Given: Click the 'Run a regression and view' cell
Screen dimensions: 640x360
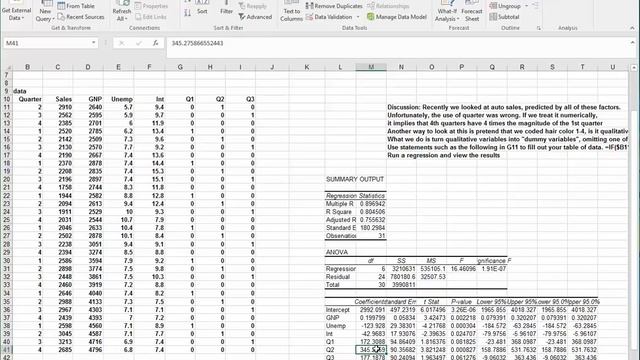Looking at the screenshot, I should point(443,156).
